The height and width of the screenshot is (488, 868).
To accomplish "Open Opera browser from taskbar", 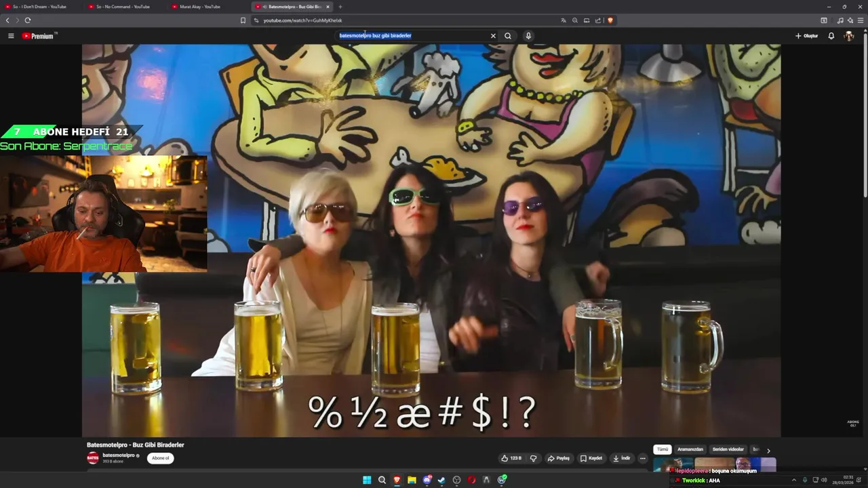I will pos(471,480).
